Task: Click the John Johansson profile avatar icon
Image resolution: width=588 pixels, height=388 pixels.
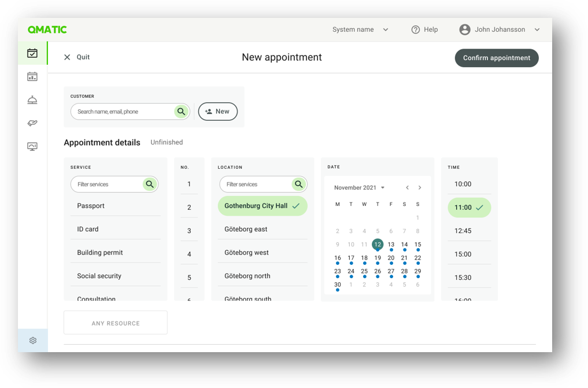Action: 464,29
